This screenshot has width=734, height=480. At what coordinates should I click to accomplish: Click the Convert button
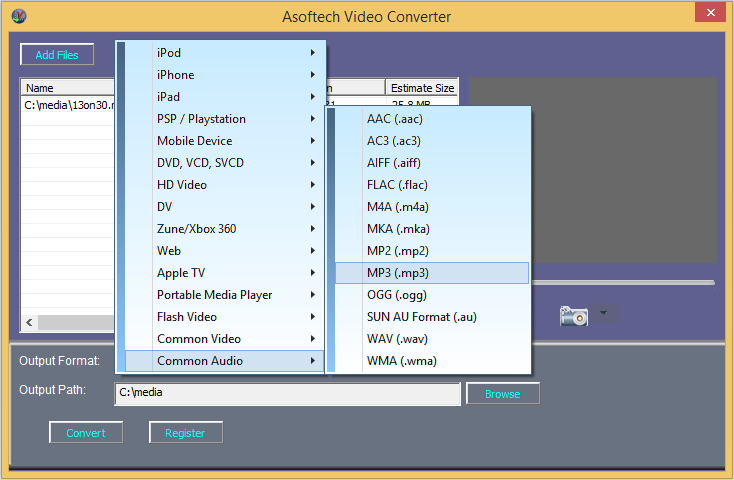pos(86,433)
